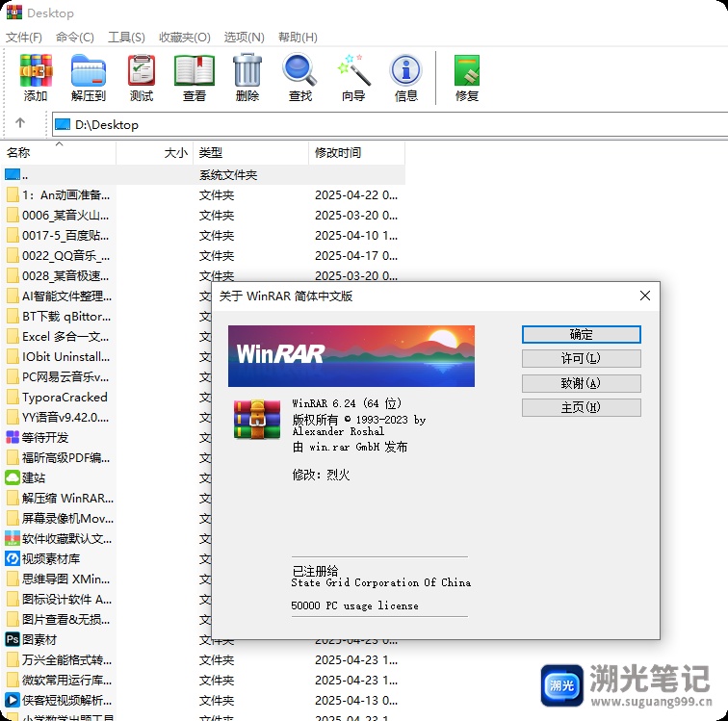Click the '软件收藏默认文...' item icon
Image resolution: width=728 pixels, height=721 pixels.
[x=13, y=538]
